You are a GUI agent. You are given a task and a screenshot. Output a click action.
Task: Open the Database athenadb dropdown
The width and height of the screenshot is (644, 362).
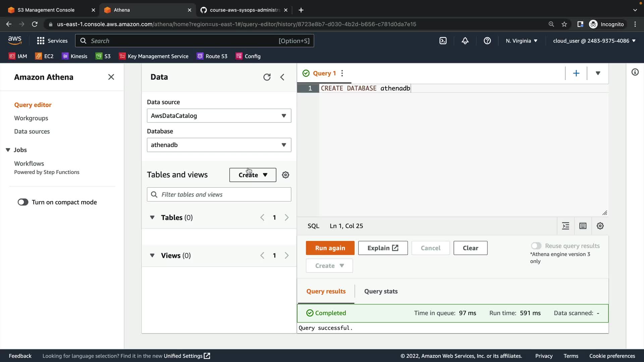pos(219,145)
